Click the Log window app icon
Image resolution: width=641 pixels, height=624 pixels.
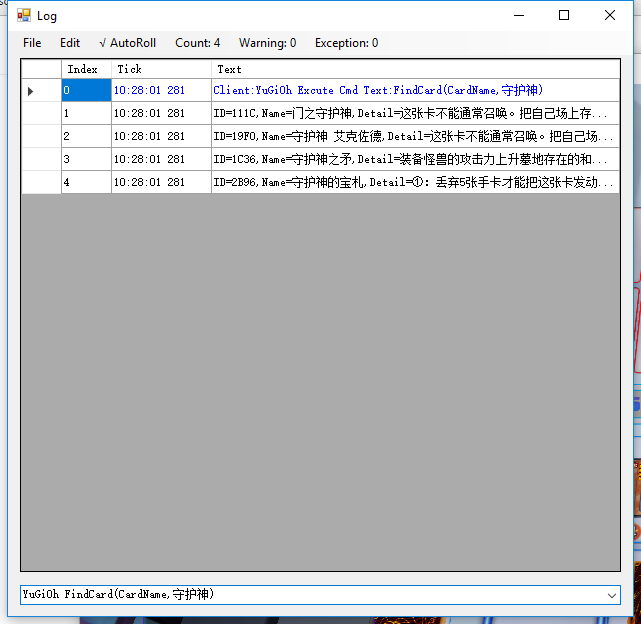(24, 16)
